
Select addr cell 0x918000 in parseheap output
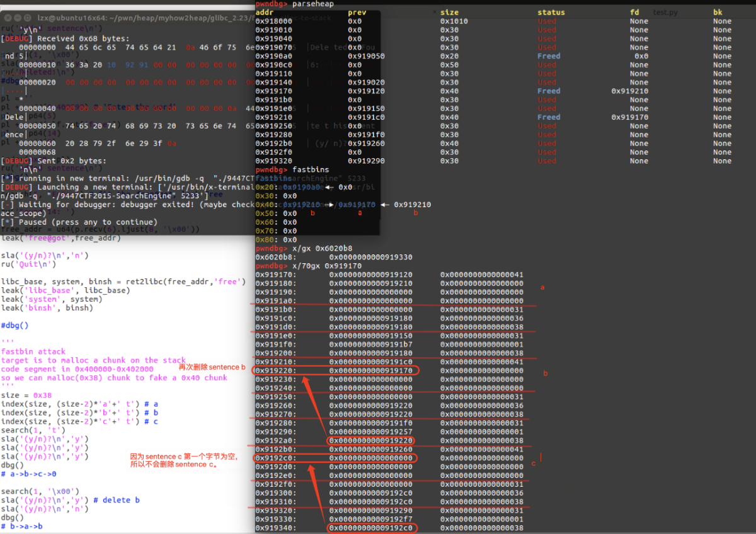(273, 21)
